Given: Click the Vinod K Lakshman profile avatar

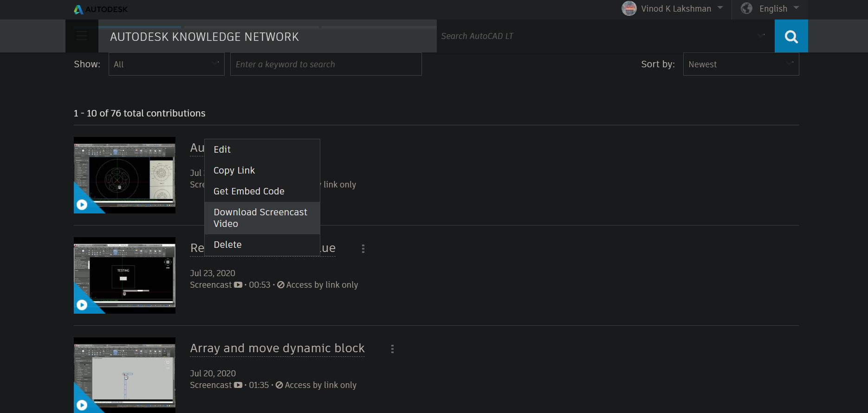Looking at the screenshot, I should [x=629, y=8].
